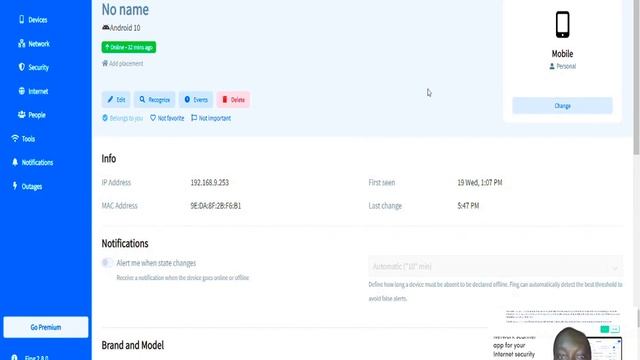The height and width of the screenshot is (360, 640).
Task: Click the Recognize button
Action: (154, 100)
